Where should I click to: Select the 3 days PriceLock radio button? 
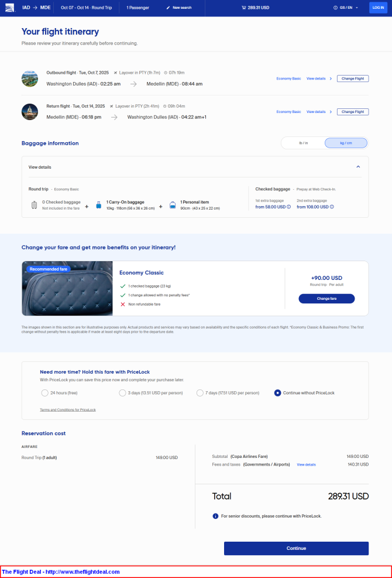(x=122, y=393)
